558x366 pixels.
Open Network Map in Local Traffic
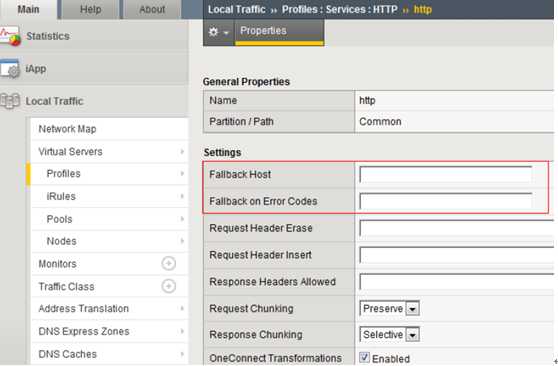67,129
